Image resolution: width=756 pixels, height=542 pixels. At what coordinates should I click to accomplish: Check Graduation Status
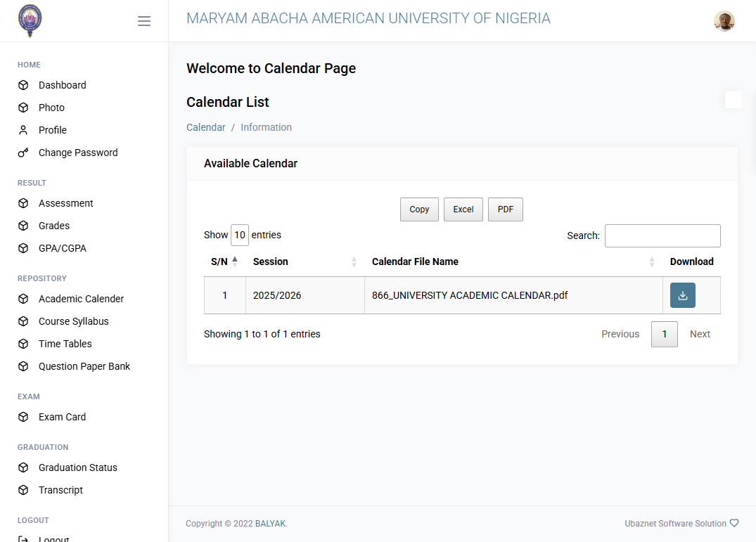pyautogui.click(x=77, y=467)
